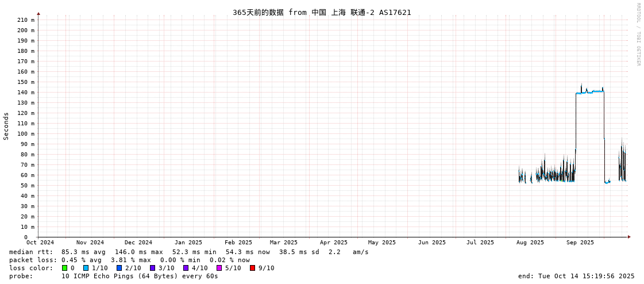Image resolution: width=644 pixels, height=284 pixels.
Task: Click the graph title mentioning AS17621
Action: coord(322,12)
